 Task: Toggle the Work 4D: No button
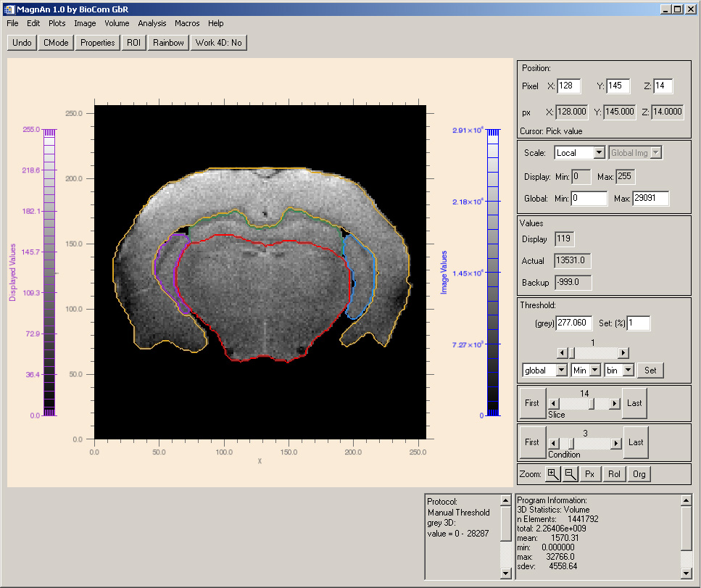[218, 43]
